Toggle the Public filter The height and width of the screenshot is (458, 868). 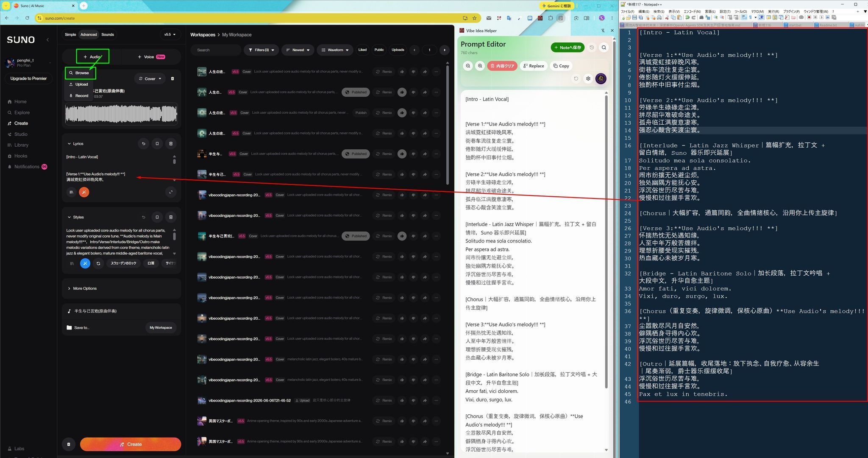(379, 50)
